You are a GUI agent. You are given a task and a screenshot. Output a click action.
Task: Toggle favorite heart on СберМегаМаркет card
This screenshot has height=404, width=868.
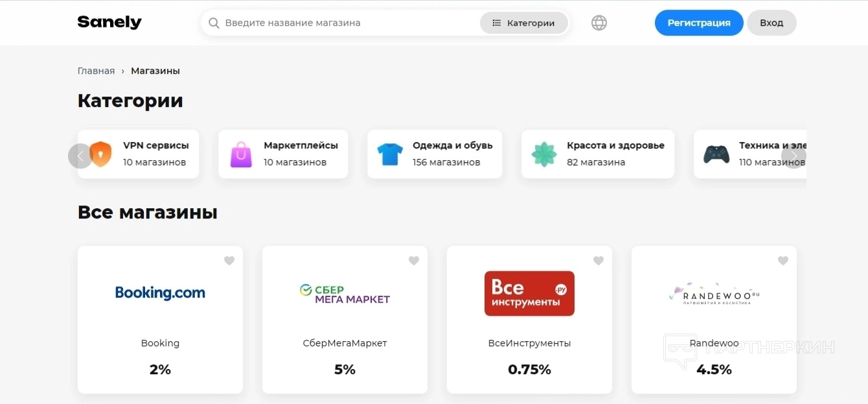[414, 261]
